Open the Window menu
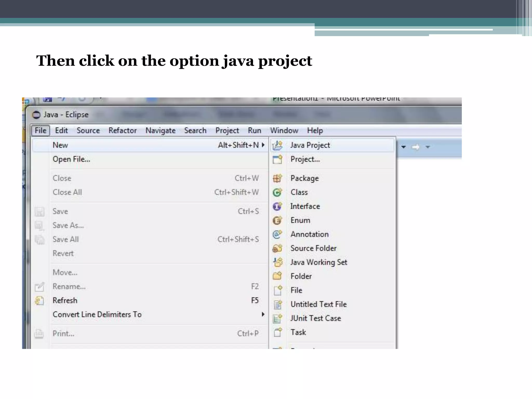The height and width of the screenshot is (399, 532). pyautogui.click(x=284, y=130)
